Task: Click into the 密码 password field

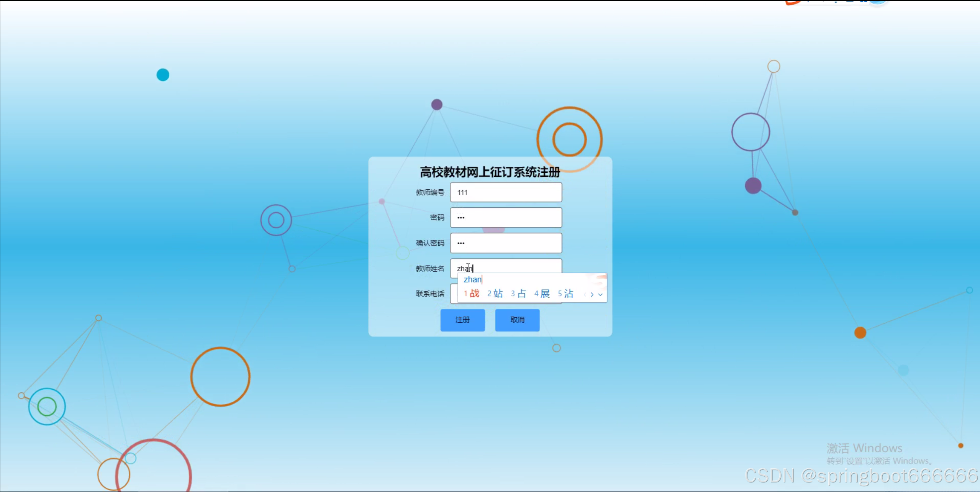Action: (506, 218)
